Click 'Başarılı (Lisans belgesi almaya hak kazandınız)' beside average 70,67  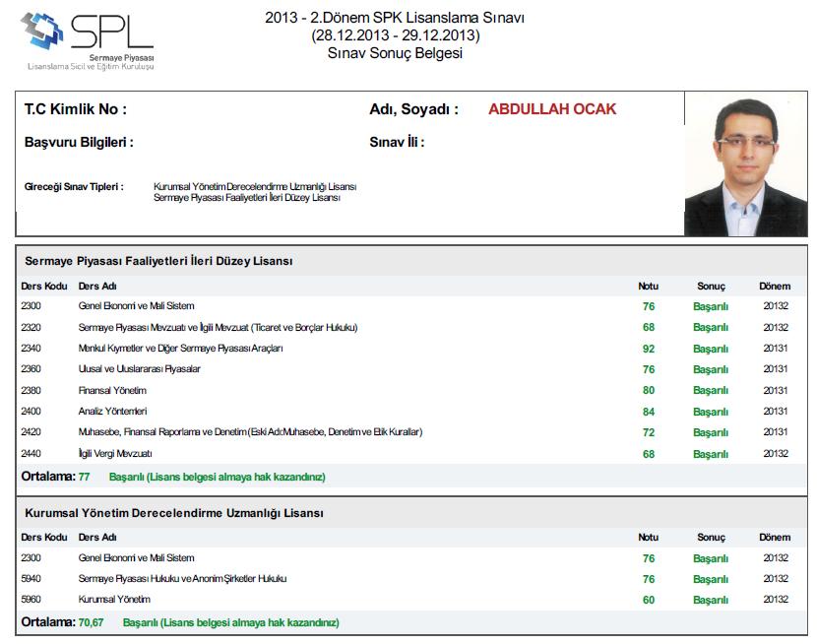click(x=231, y=622)
